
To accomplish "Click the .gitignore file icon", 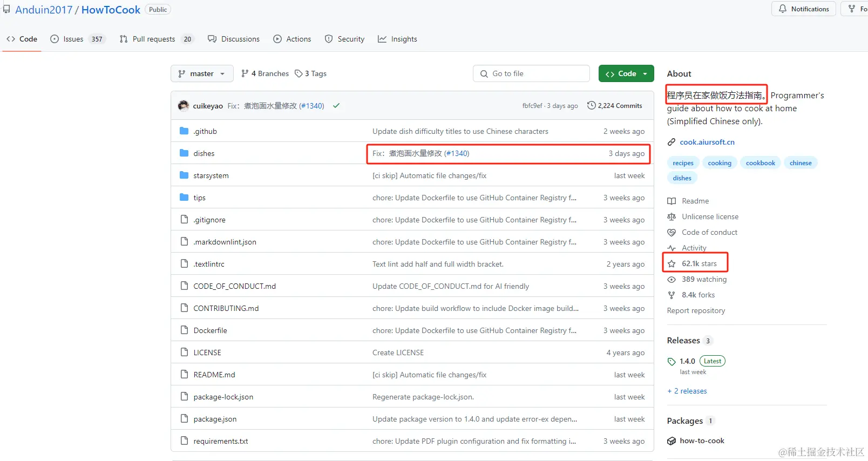I will click(x=184, y=219).
